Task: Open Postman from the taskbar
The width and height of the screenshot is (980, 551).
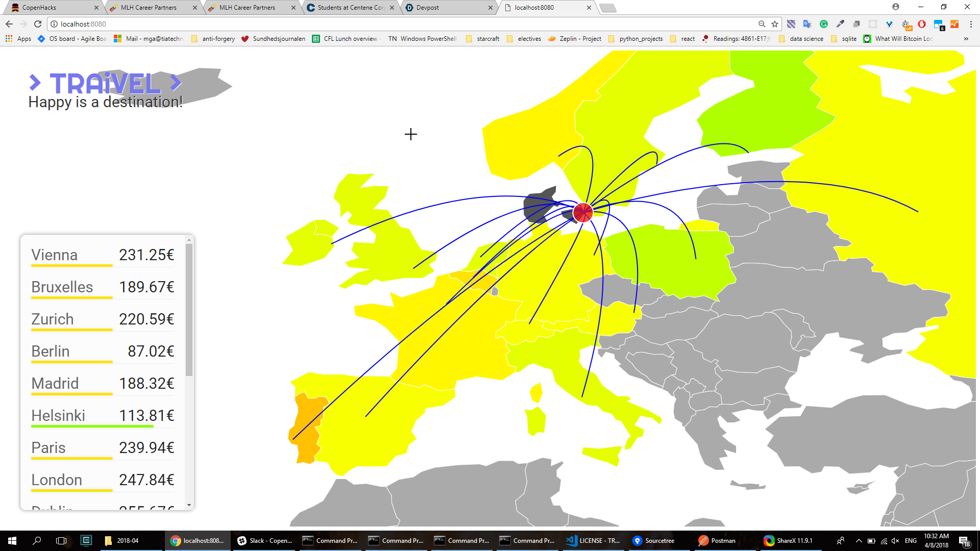Action: [x=717, y=541]
